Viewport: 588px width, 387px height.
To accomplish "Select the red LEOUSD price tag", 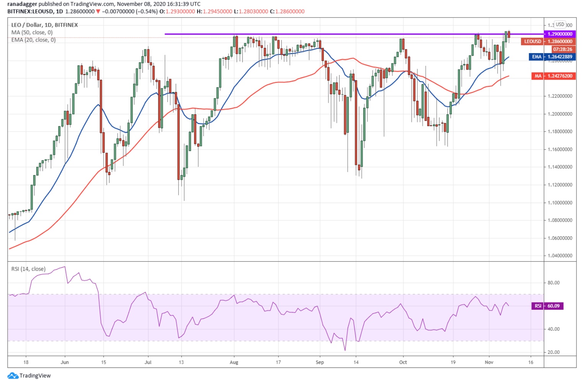I will 532,41.
